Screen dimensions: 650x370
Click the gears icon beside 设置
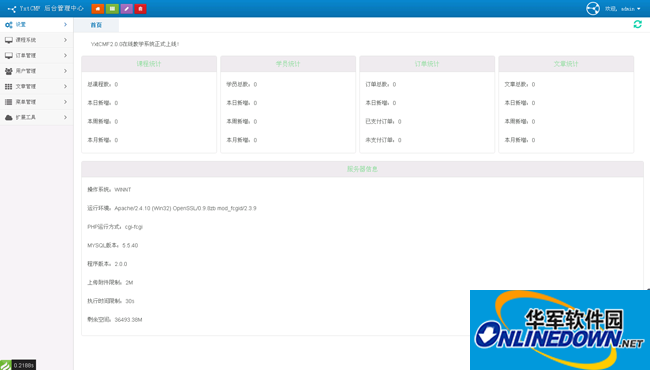(8, 25)
